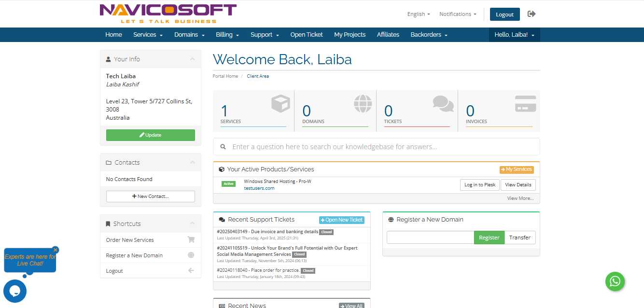This screenshot has width=644, height=308.
Task: Click the Tickets speech bubbles tile
Action: click(x=417, y=111)
